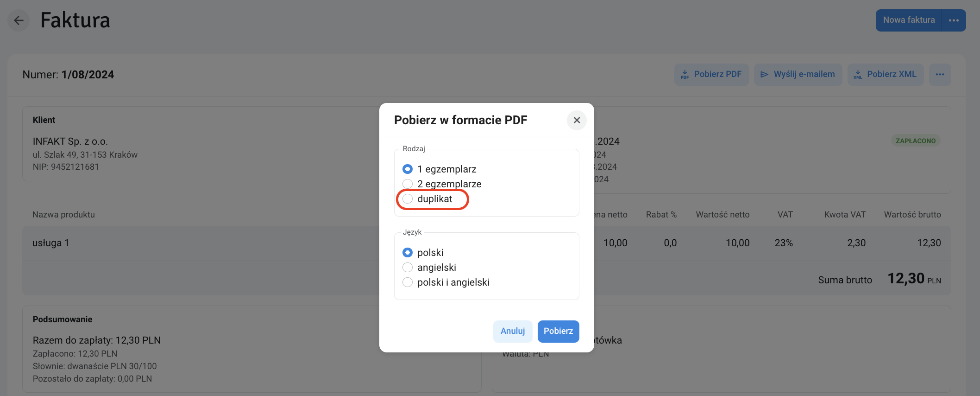Click the Wyślij e-mailem button label
Image resolution: width=980 pixels, height=396 pixels.
tap(804, 74)
